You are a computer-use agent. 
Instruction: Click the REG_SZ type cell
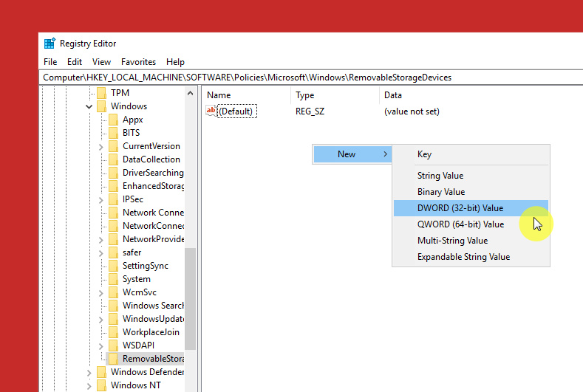point(310,111)
